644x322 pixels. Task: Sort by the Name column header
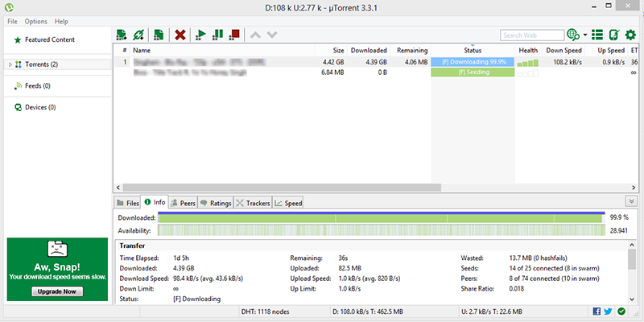point(222,50)
